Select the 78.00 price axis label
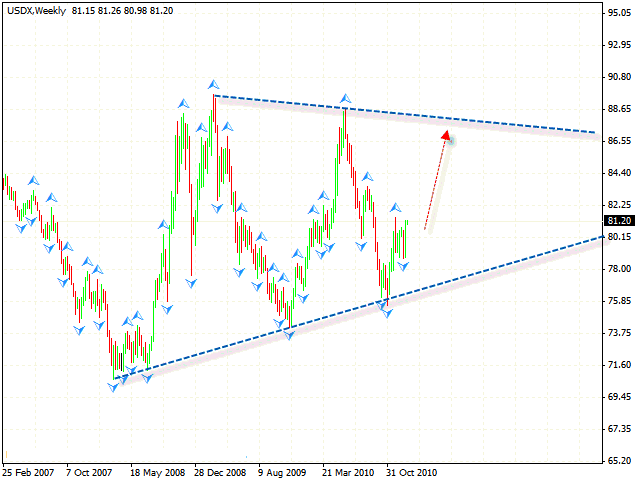The width and height of the screenshot is (640, 480). pos(619,269)
